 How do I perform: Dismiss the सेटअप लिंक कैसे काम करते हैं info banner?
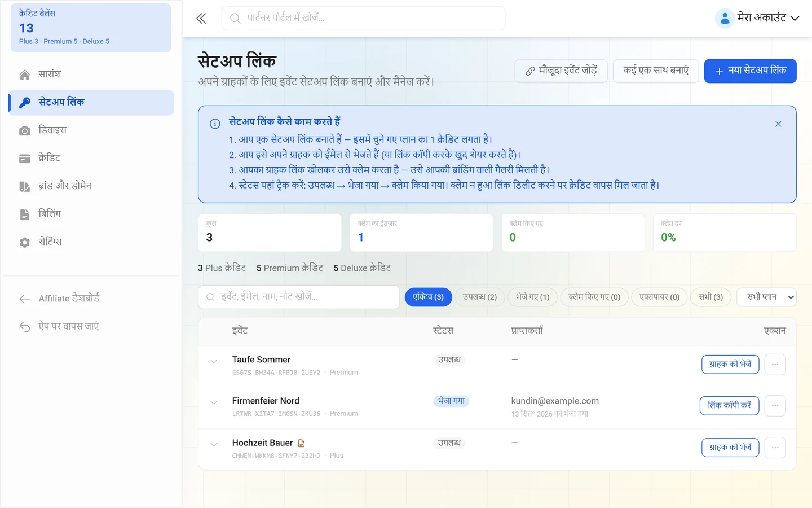click(778, 124)
